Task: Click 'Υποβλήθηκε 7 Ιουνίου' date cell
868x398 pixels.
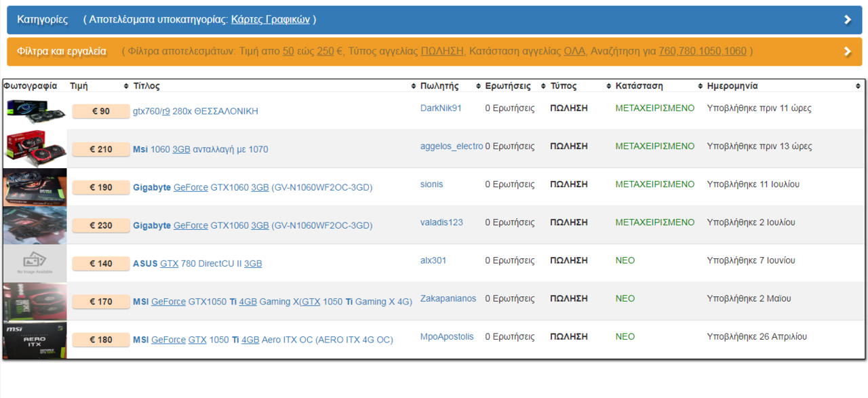Action: 751,260
